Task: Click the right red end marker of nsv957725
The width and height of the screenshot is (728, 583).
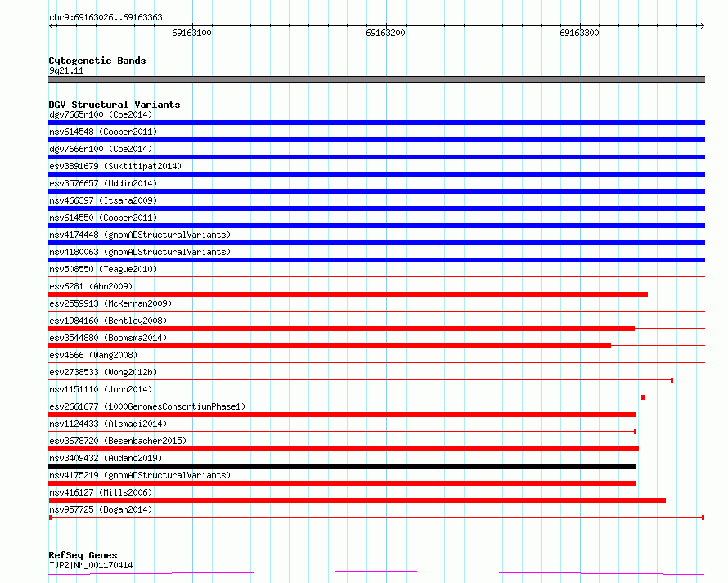Action: click(703, 518)
